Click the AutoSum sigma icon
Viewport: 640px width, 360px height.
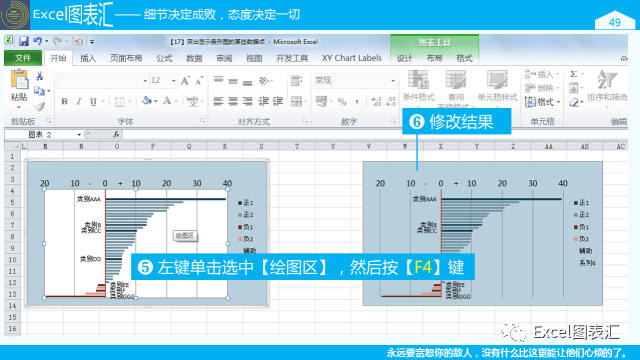(x=573, y=74)
